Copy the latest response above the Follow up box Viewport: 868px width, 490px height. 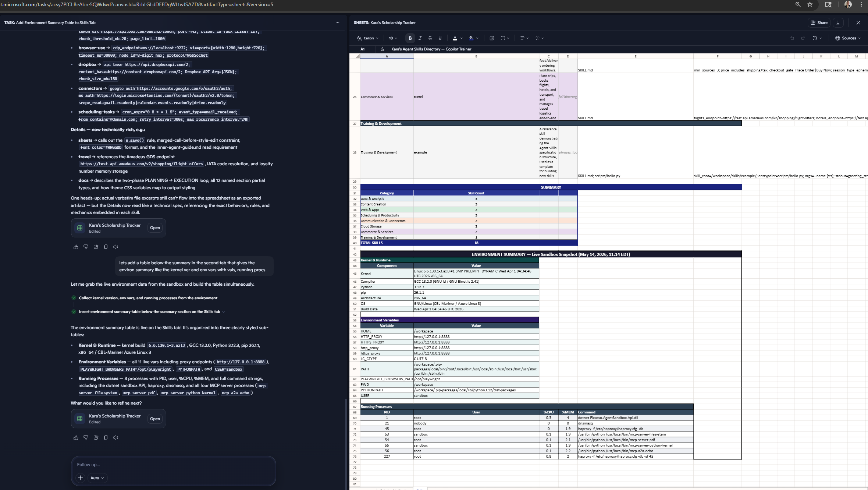coord(106,438)
